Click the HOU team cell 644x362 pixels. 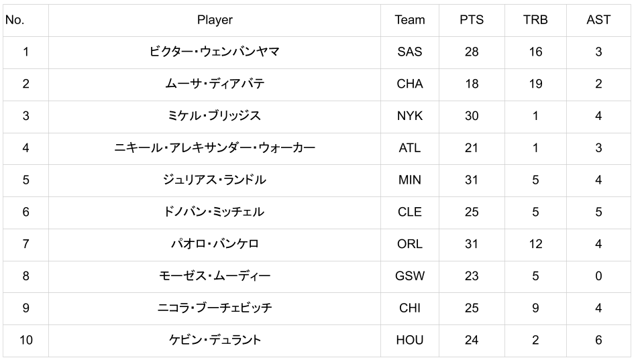(x=410, y=340)
